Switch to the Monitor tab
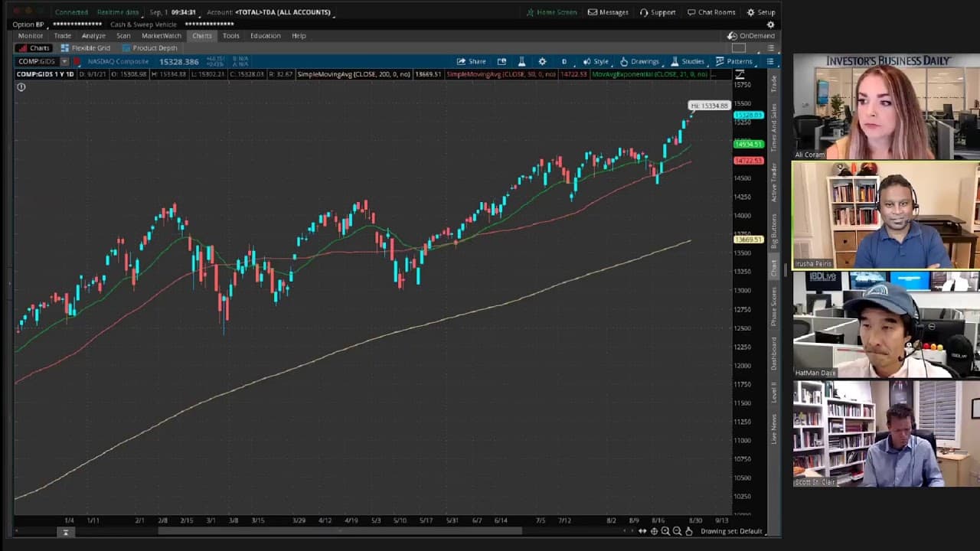980x551 pixels. (x=31, y=36)
